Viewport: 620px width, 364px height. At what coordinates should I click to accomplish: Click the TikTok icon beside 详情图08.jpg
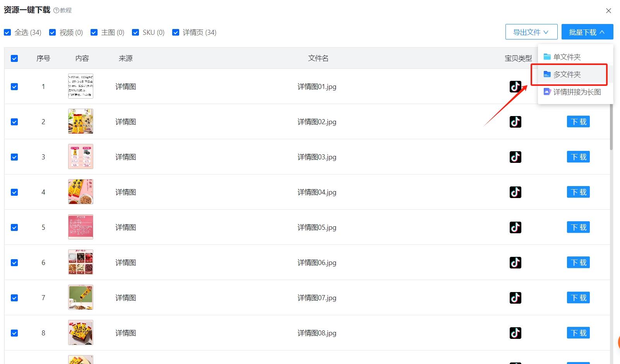[x=515, y=333]
